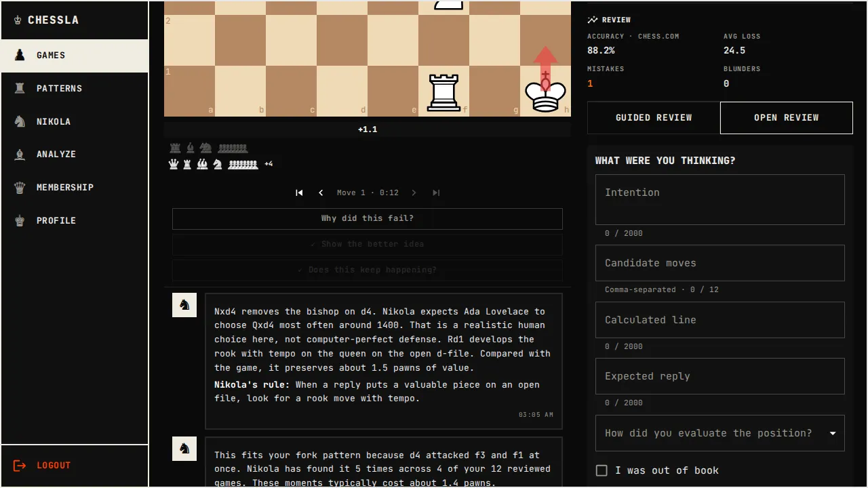Click the 88.2% accuracy value
The image size is (868, 488).
tap(601, 51)
